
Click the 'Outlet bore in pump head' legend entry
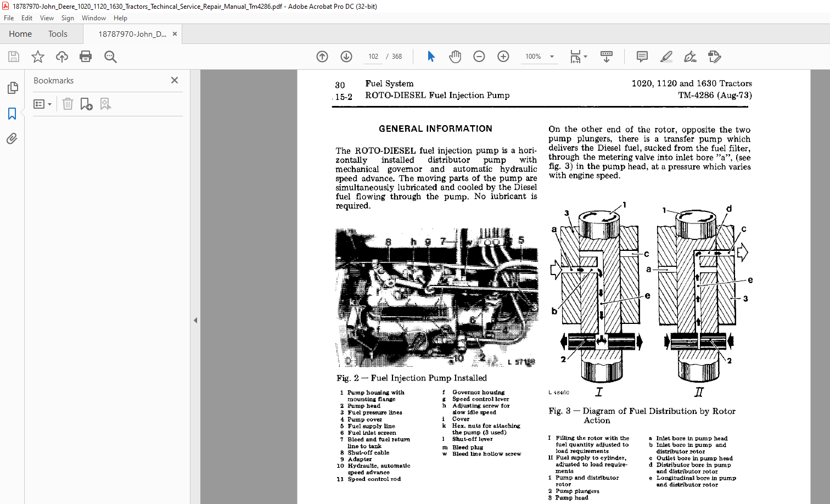coord(694,458)
